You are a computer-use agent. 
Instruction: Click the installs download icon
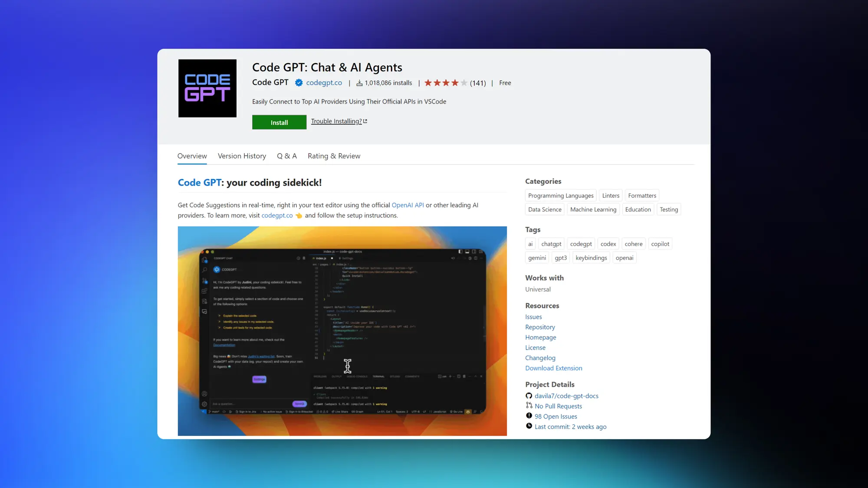[359, 83]
